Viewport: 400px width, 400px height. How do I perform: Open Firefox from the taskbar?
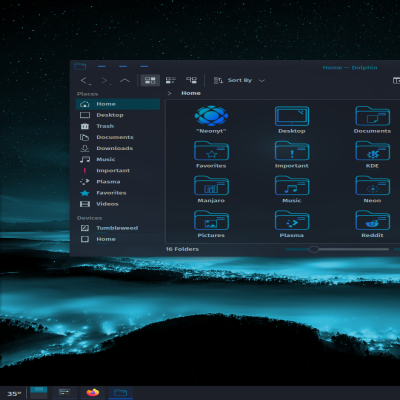(x=93, y=393)
